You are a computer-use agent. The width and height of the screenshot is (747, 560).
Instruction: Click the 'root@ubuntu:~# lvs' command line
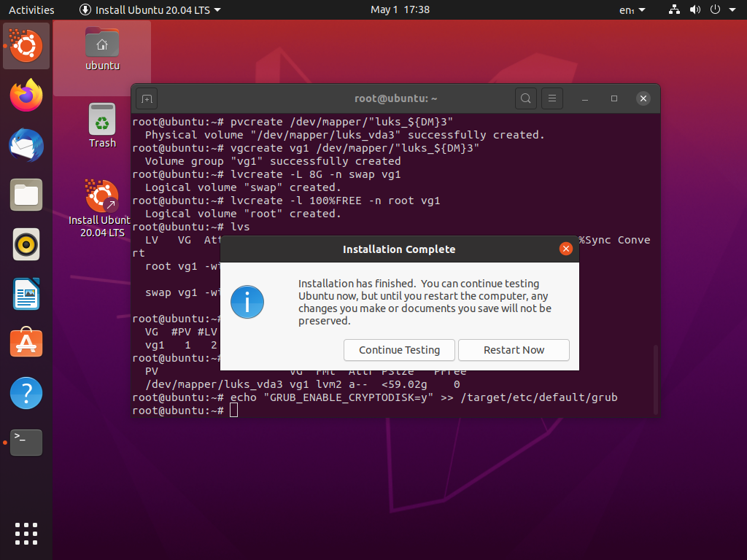coord(191,227)
